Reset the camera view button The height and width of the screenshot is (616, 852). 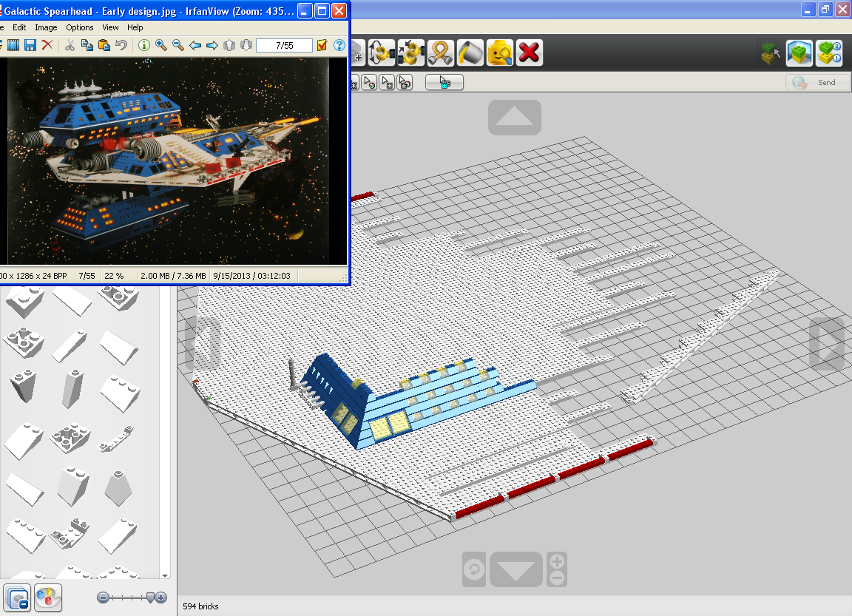pos(474,569)
